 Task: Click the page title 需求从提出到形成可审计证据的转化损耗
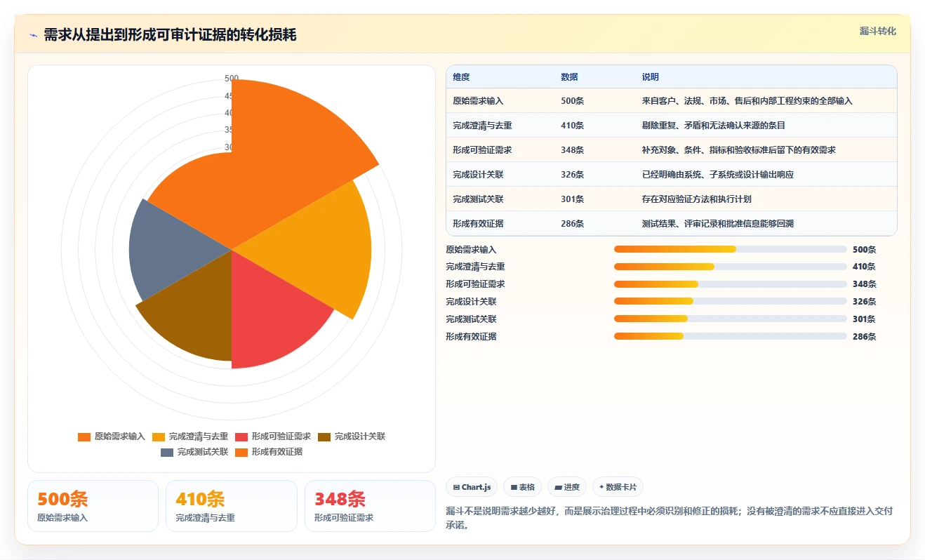[x=170, y=35]
